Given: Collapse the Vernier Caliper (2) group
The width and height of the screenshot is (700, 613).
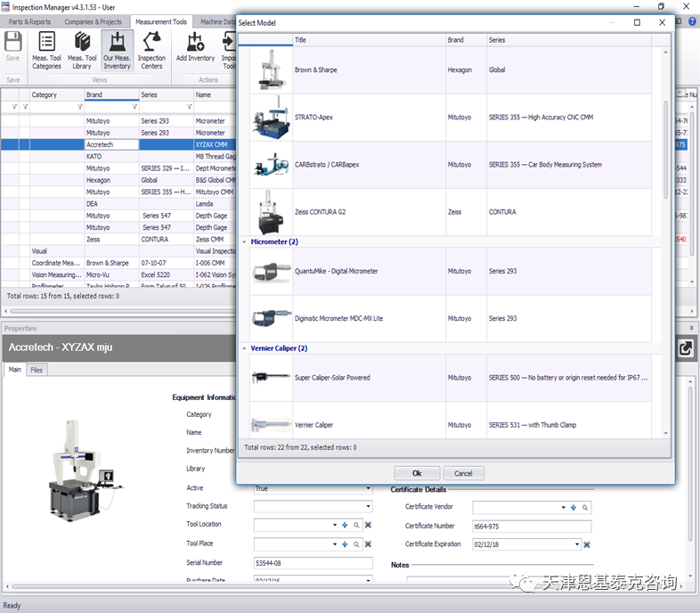Looking at the screenshot, I should click(x=245, y=348).
